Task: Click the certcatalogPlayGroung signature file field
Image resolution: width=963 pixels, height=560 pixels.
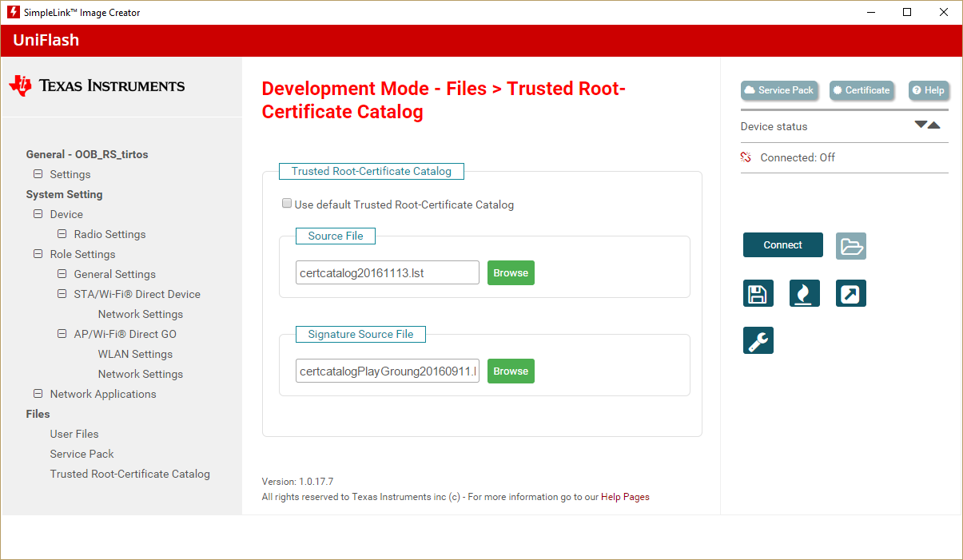Action: click(388, 371)
